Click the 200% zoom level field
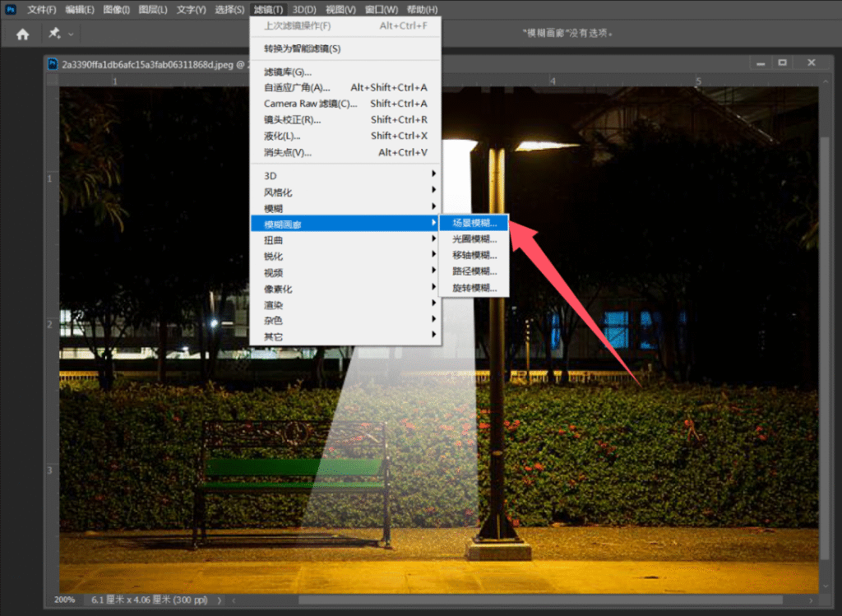Screen dimensions: 842x616 [64, 600]
